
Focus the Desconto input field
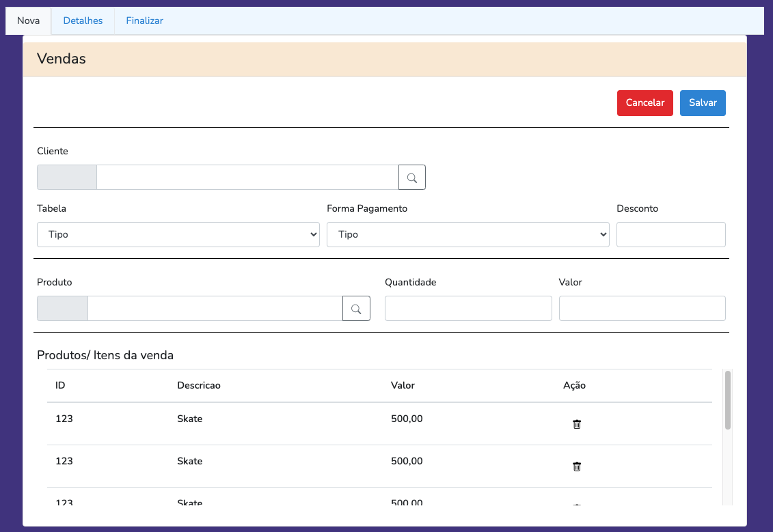[x=670, y=234]
